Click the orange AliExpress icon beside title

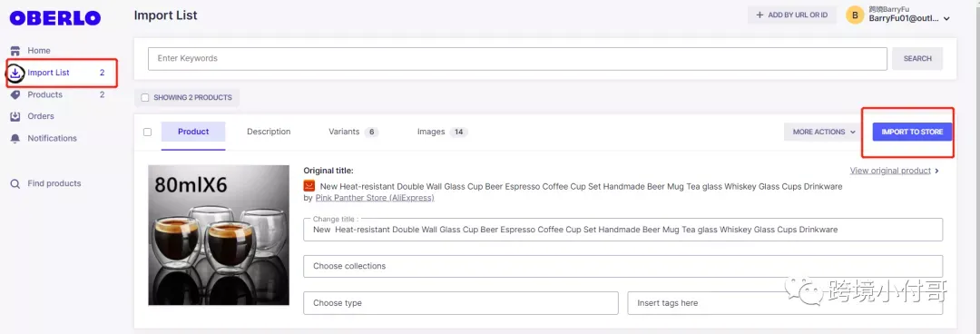[309, 186]
